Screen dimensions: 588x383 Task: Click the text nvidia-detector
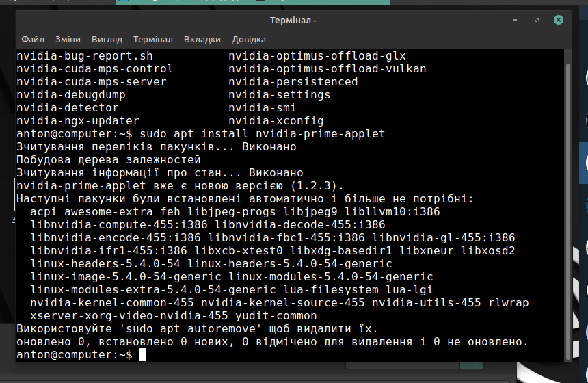click(68, 108)
